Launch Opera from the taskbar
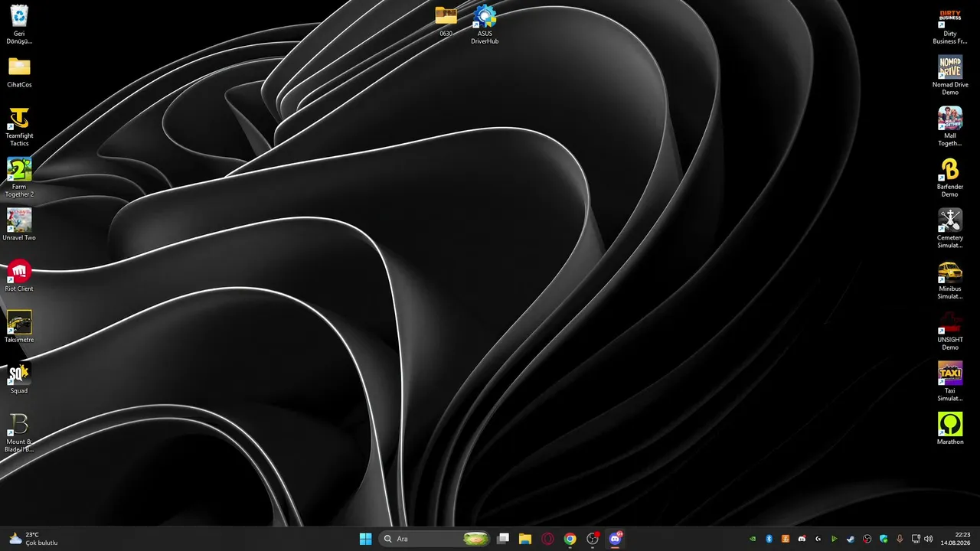980x551 pixels. [547, 539]
